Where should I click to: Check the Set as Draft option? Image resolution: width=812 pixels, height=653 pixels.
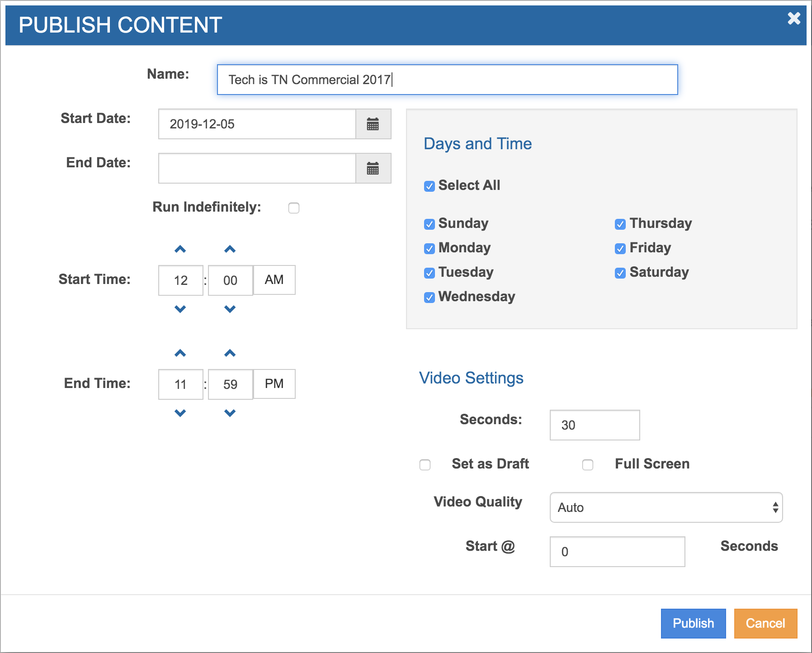coord(425,465)
